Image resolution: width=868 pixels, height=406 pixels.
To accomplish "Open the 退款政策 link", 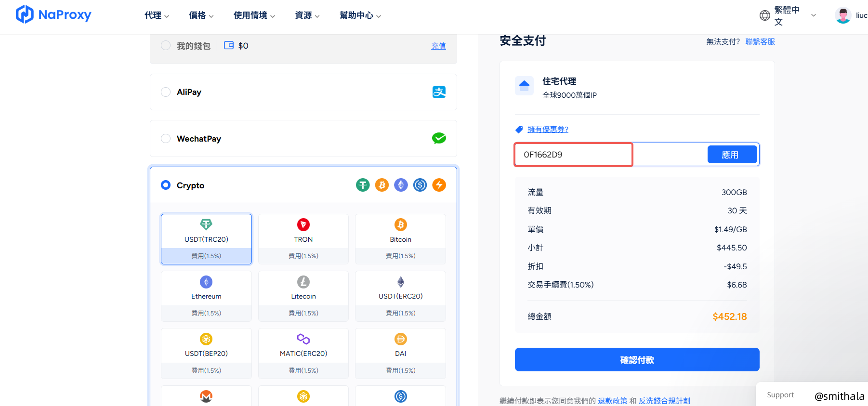I will point(613,401).
